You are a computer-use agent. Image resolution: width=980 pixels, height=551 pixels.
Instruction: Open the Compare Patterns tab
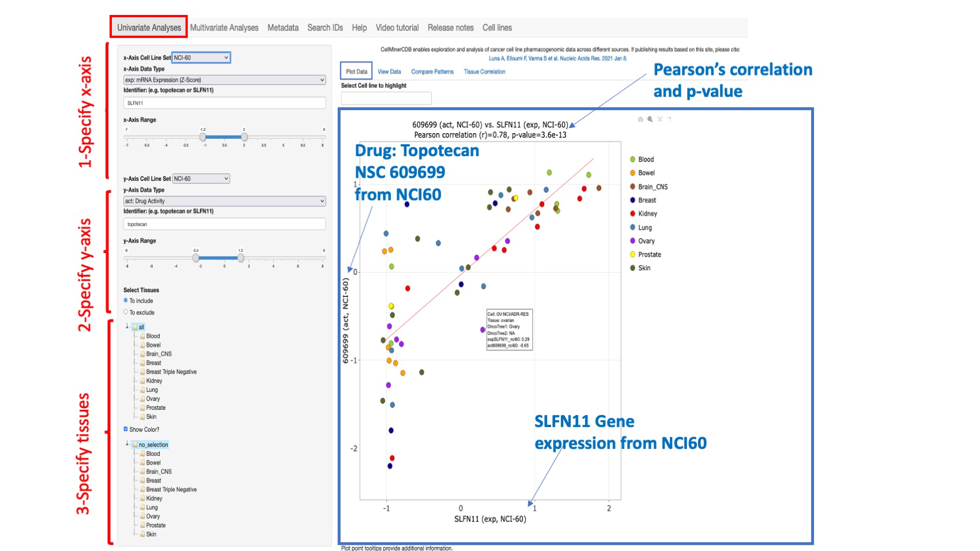(x=432, y=71)
